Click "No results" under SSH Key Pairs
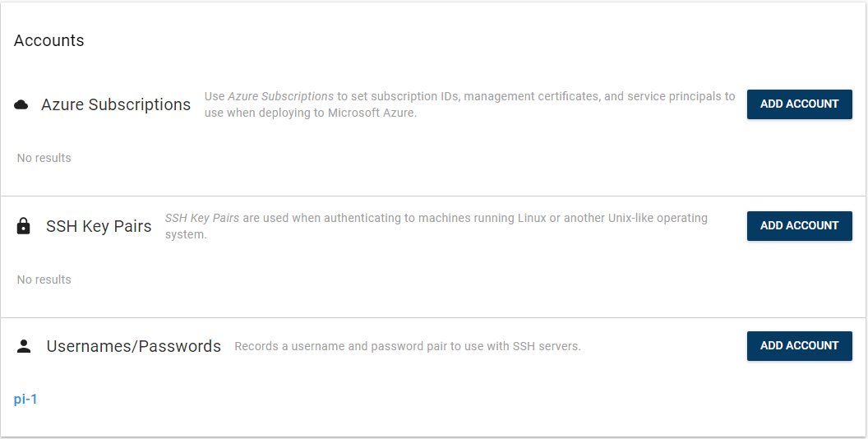 pyautogui.click(x=44, y=280)
